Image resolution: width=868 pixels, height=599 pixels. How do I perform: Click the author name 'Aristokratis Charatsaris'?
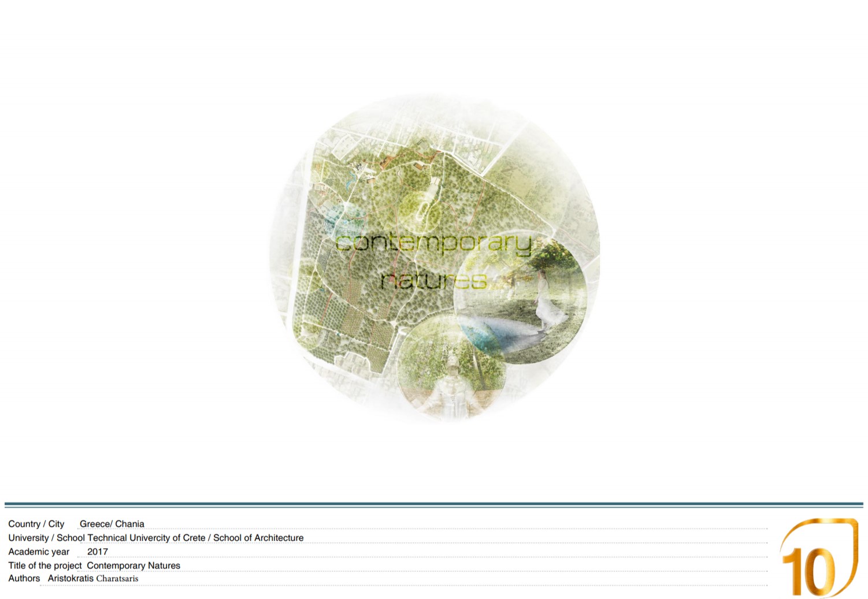point(93,578)
